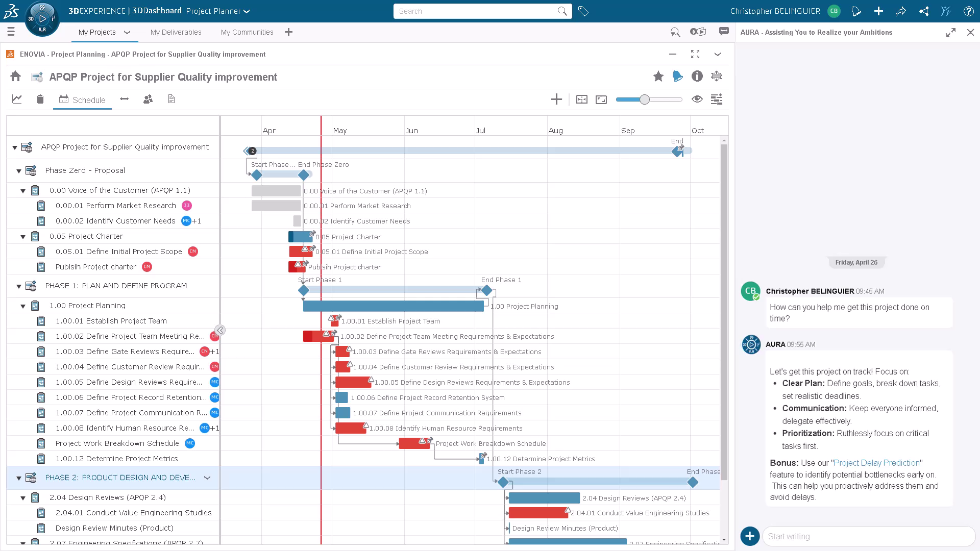Select the My Communities tab
Viewport: 980px width, 551px height.
247,32
